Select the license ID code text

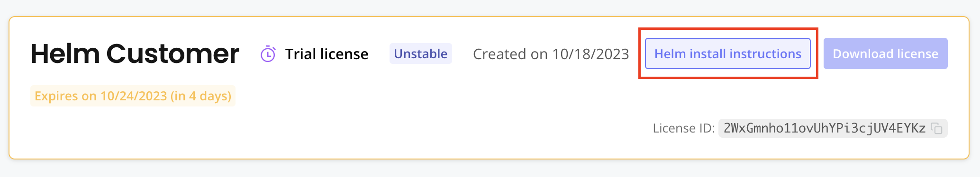pyautogui.click(x=825, y=128)
